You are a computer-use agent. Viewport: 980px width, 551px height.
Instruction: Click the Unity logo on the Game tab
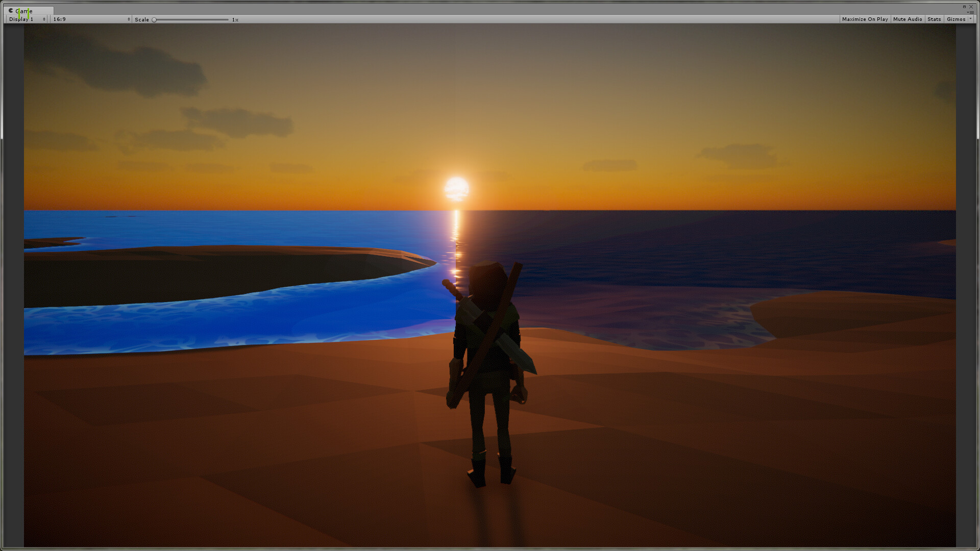(11, 11)
